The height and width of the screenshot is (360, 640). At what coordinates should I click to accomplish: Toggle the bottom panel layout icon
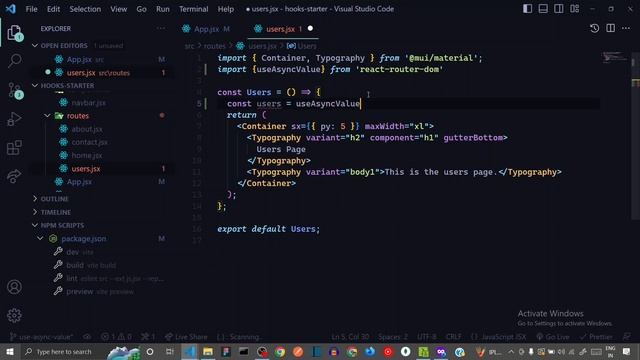tap(543, 9)
